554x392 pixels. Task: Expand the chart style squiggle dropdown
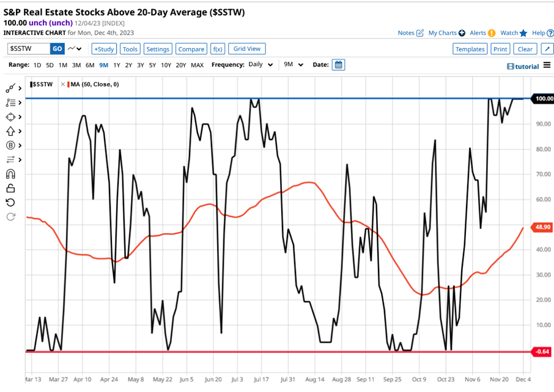click(x=74, y=48)
